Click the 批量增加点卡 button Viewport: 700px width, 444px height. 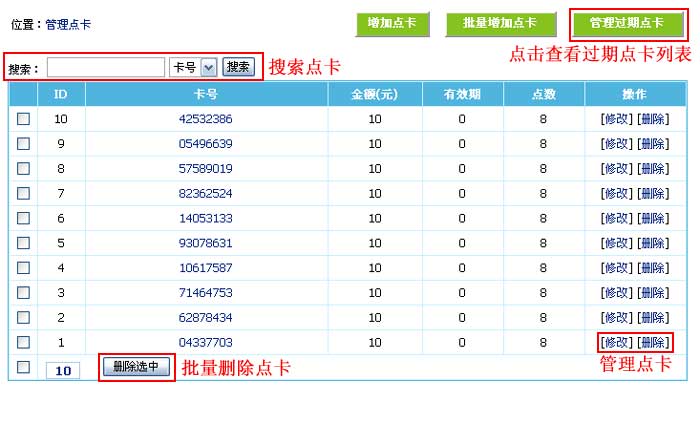(x=499, y=23)
